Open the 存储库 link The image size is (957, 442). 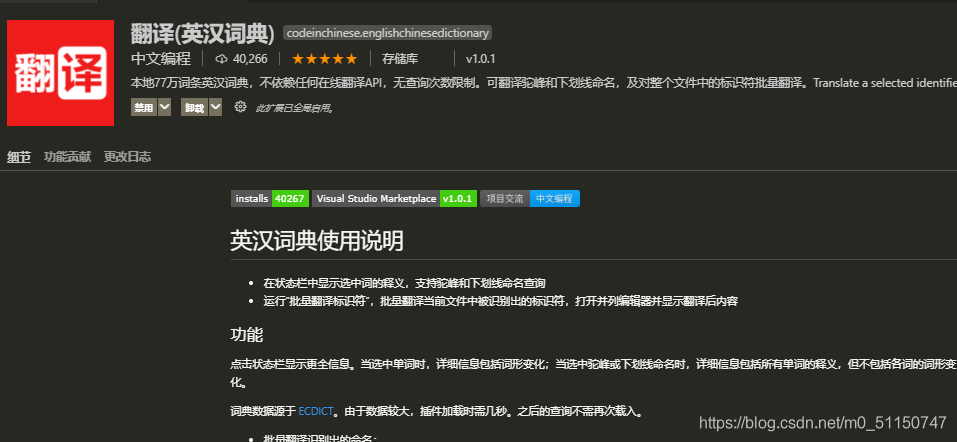pos(400,59)
